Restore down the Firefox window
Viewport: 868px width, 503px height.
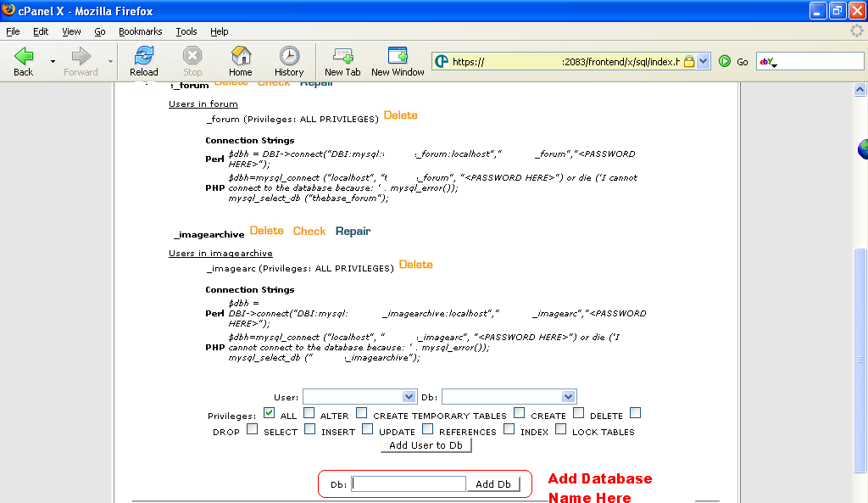837,10
